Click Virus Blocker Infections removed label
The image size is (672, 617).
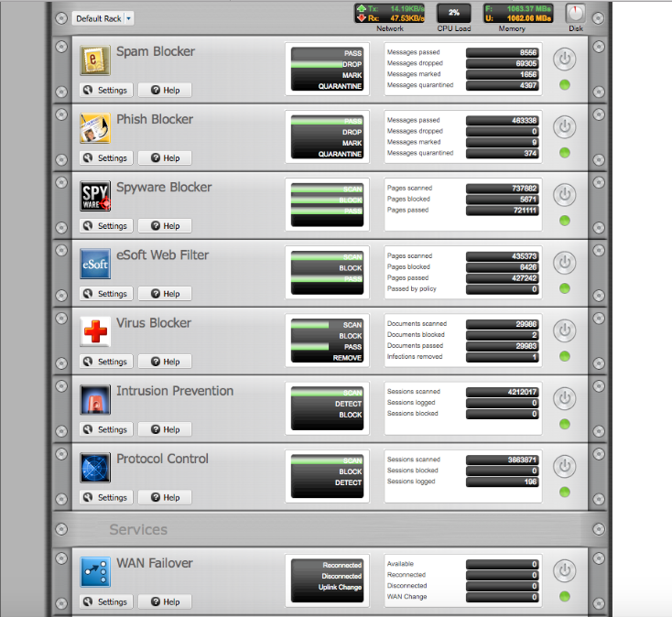tap(415, 356)
